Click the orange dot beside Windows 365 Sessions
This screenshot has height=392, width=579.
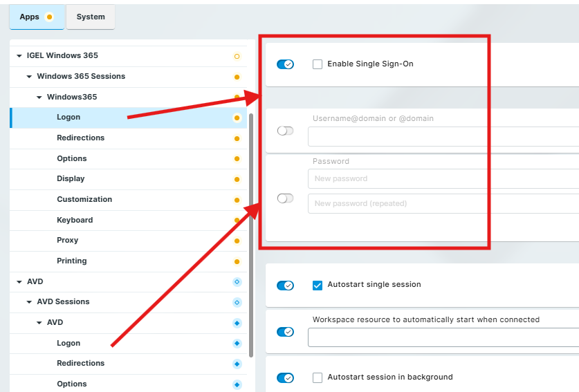(237, 77)
